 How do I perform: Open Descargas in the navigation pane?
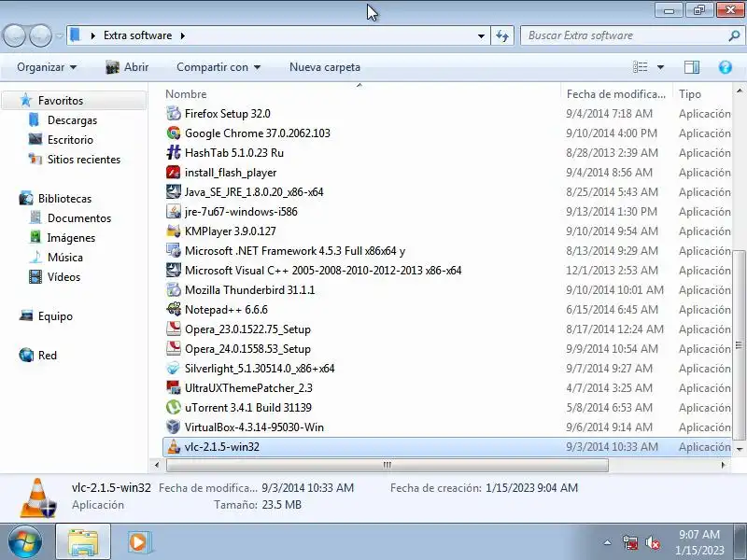tap(73, 120)
